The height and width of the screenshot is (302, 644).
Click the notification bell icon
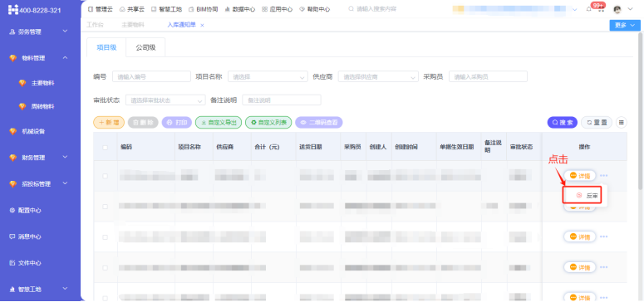point(588,9)
